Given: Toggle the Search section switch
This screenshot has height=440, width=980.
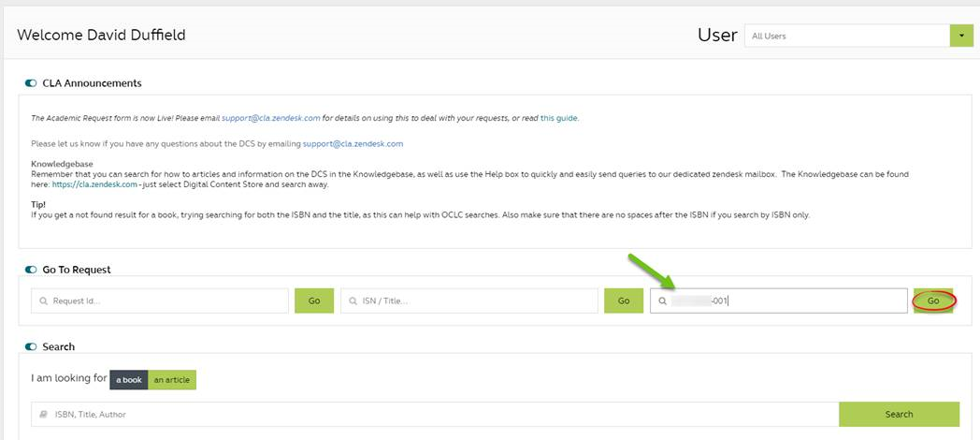Looking at the screenshot, I should tap(32, 346).
